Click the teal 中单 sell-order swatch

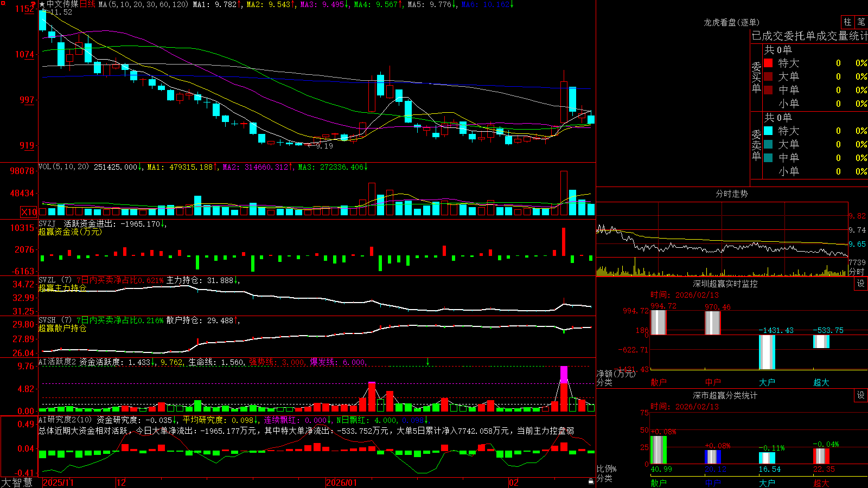coord(768,158)
